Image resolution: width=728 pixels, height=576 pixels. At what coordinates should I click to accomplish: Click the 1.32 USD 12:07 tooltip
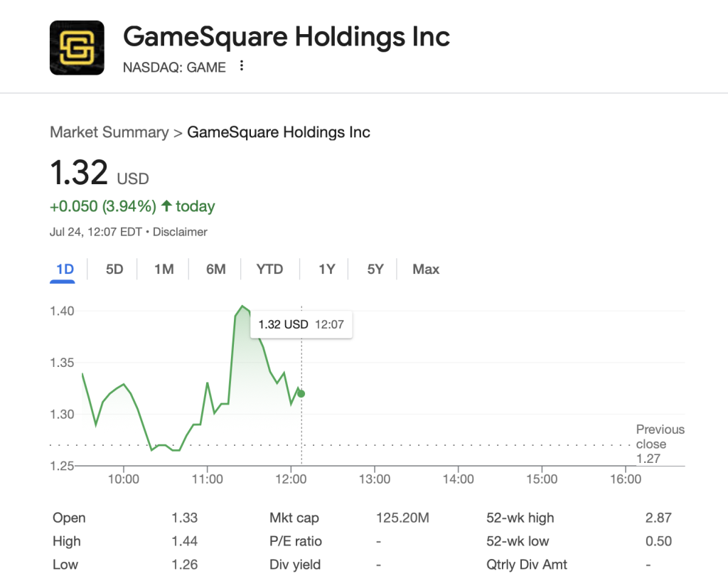(301, 324)
